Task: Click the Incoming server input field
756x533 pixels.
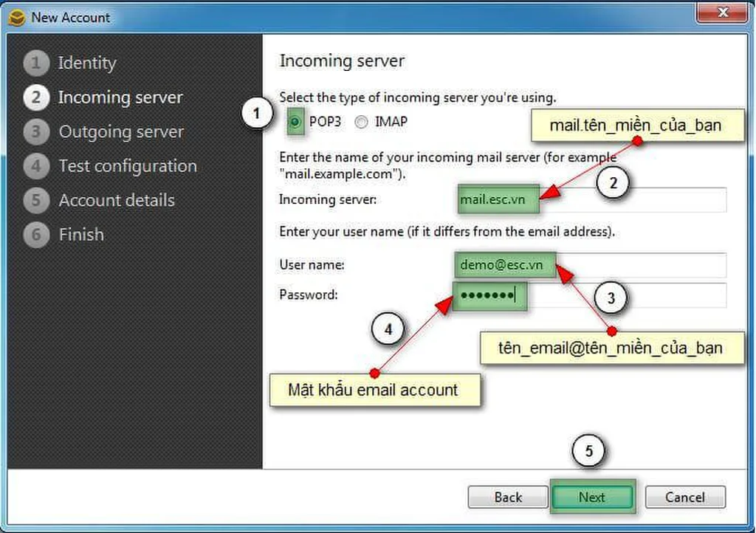Action: click(592, 199)
